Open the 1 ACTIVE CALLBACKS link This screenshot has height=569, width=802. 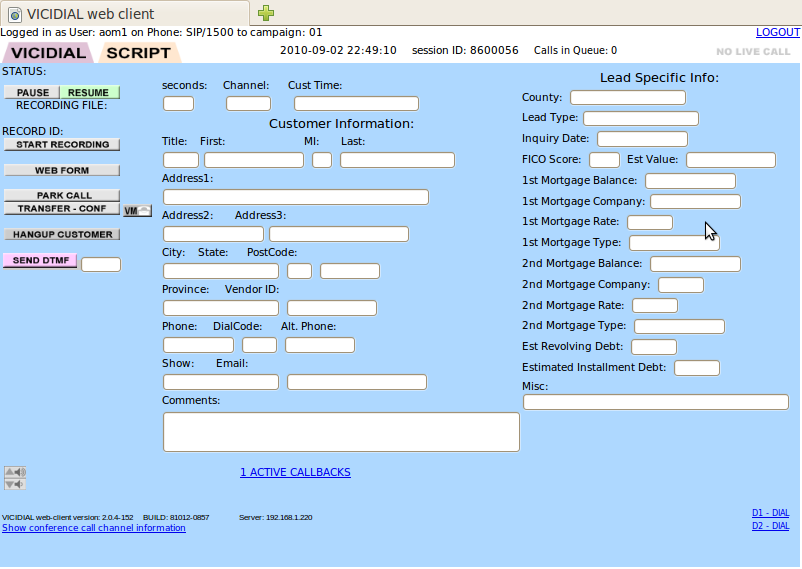(x=295, y=472)
